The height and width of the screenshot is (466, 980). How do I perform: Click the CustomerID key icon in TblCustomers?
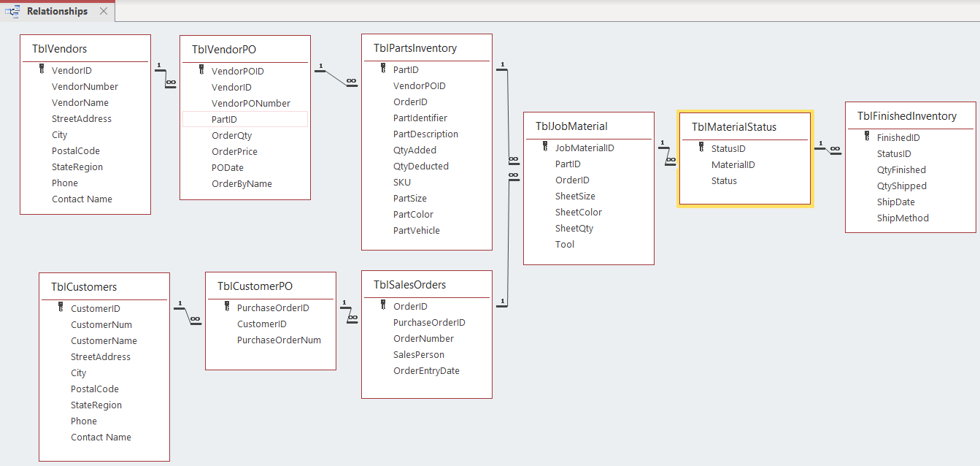coord(61,308)
